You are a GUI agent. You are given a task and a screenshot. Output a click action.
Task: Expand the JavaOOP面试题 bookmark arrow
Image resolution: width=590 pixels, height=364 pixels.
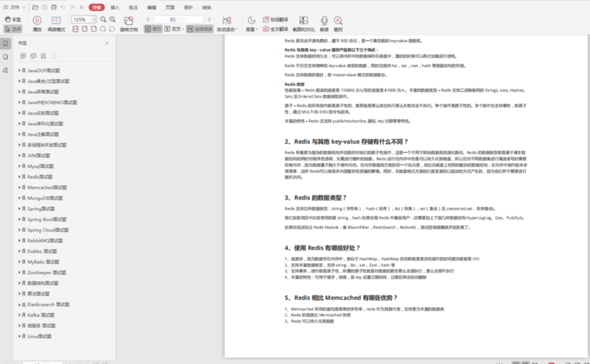click(19, 70)
